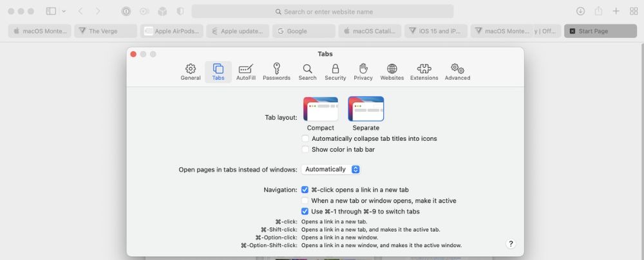The width and height of the screenshot is (644, 260).
Task: Expand 'Open pages in tabs' Automatically dropdown
Action: (x=331, y=169)
